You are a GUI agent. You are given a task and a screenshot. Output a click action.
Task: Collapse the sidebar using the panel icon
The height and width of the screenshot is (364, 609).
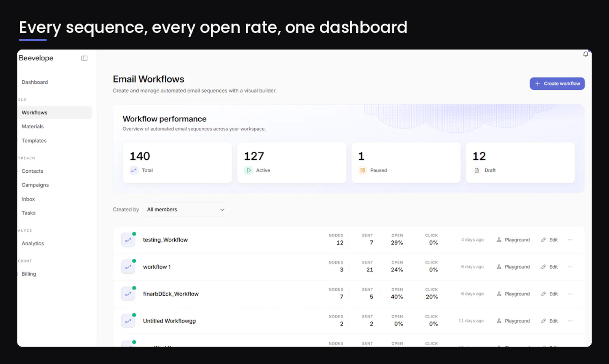click(x=84, y=58)
